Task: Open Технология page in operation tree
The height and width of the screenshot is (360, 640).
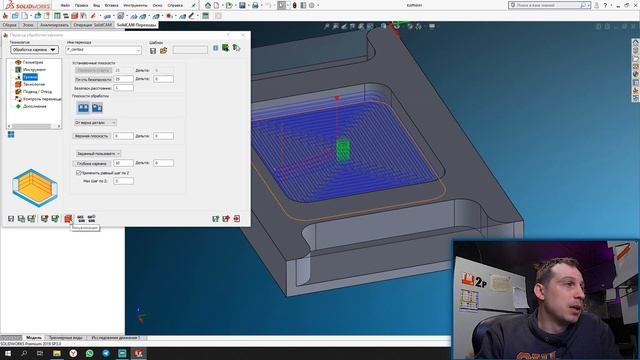Action: (x=33, y=84)
